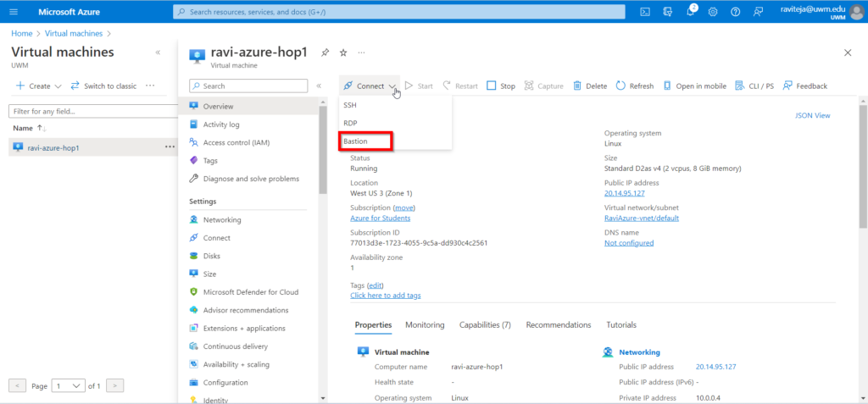Open top bar feedback icon
Viewport: 868px width, 404px height.
(758, 12)
